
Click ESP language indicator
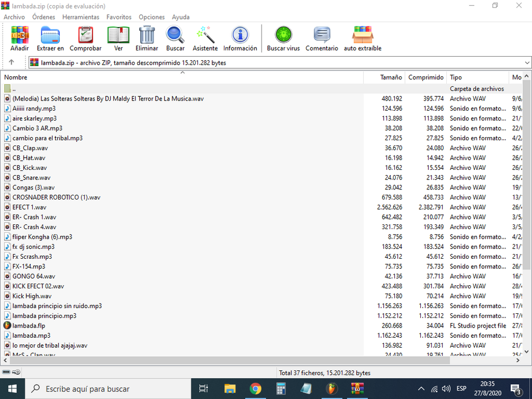[x=462, y=389]
